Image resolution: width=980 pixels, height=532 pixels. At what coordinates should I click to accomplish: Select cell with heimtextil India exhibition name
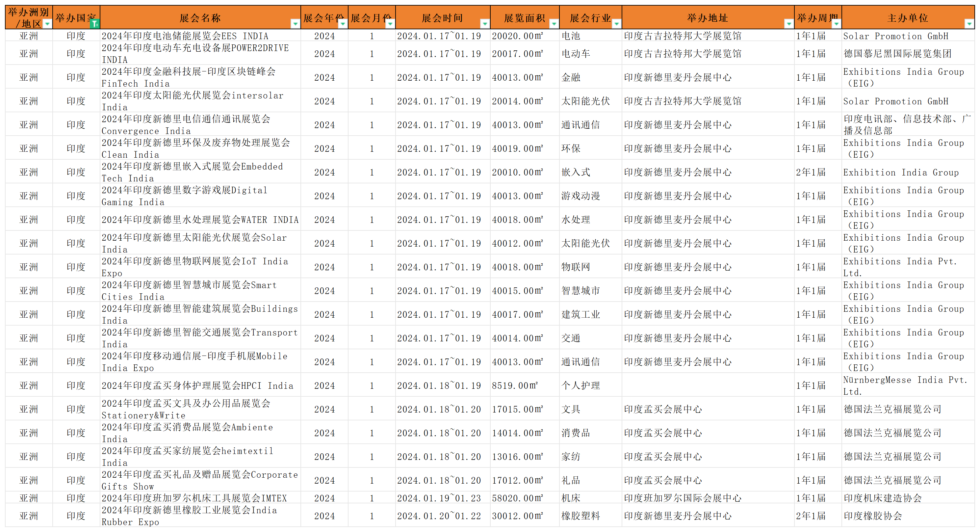pos(200,456)
